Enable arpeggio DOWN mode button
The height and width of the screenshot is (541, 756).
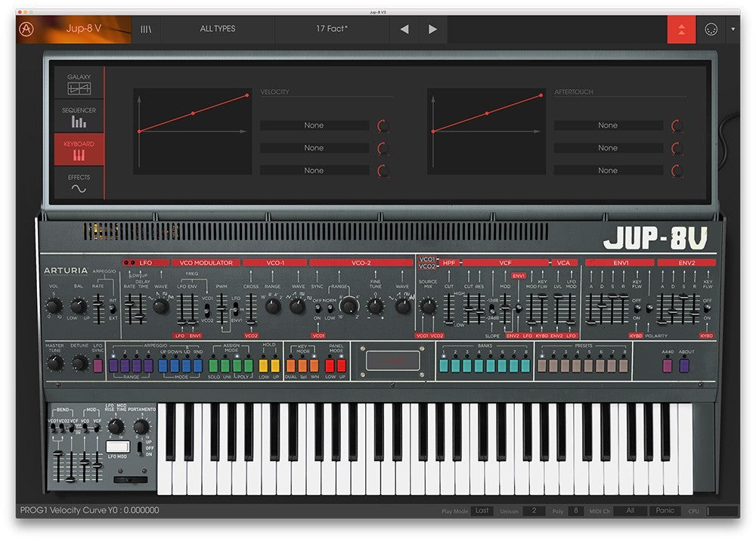175,366
